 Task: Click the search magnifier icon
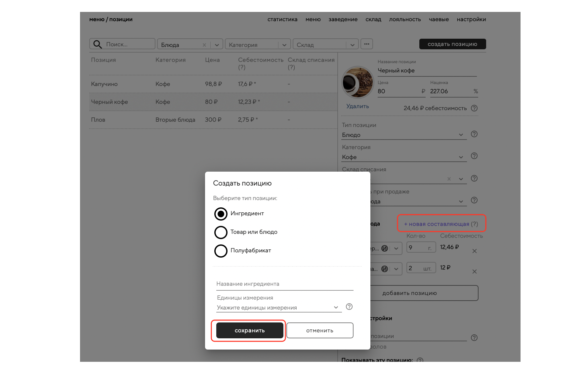(98, 44)
